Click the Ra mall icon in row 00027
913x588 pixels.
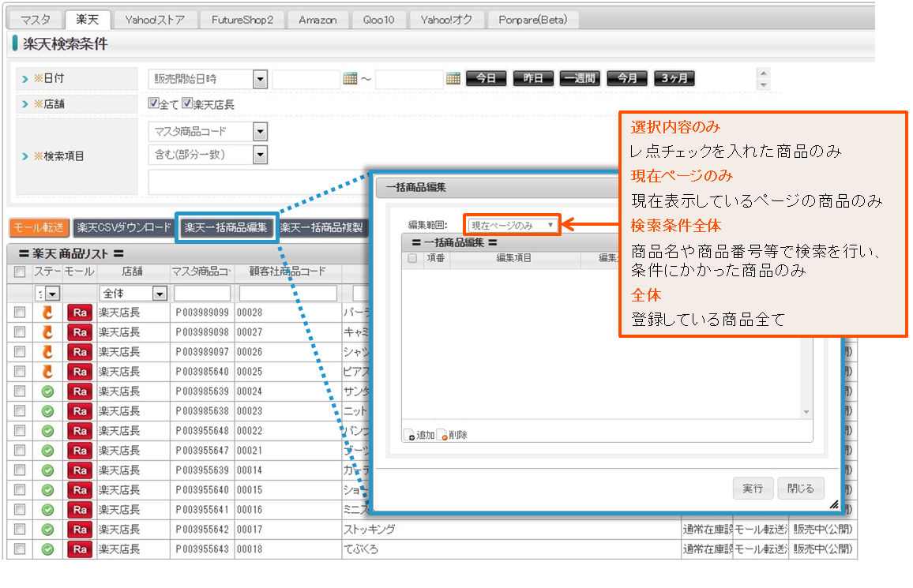[80, 333]
